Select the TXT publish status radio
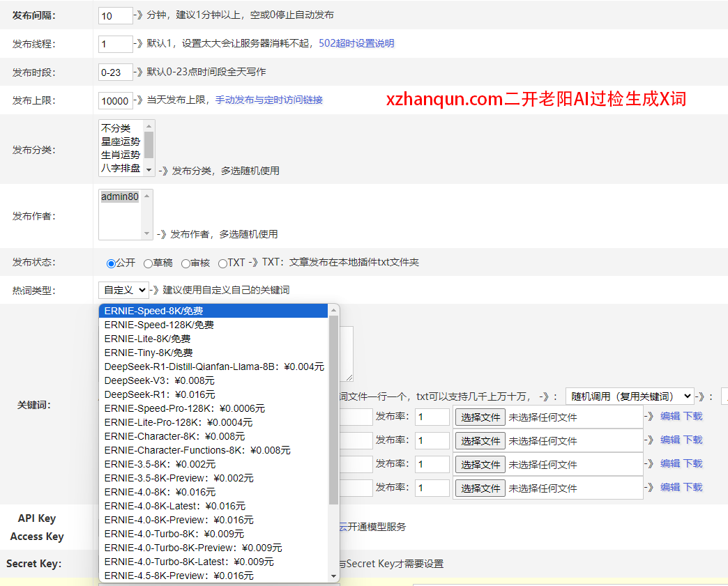Viewport: 728px width, 586px height. 222,263
